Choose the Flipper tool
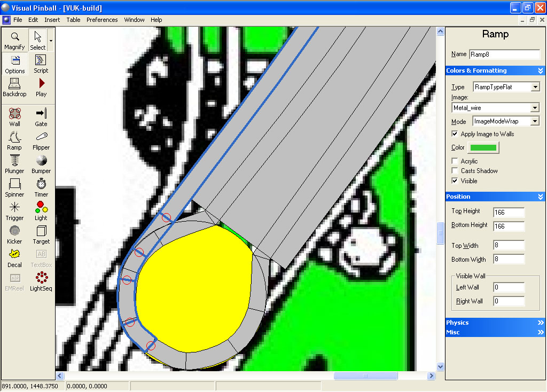This screenshot has height=392, width=547. click(x=41, y=140)
